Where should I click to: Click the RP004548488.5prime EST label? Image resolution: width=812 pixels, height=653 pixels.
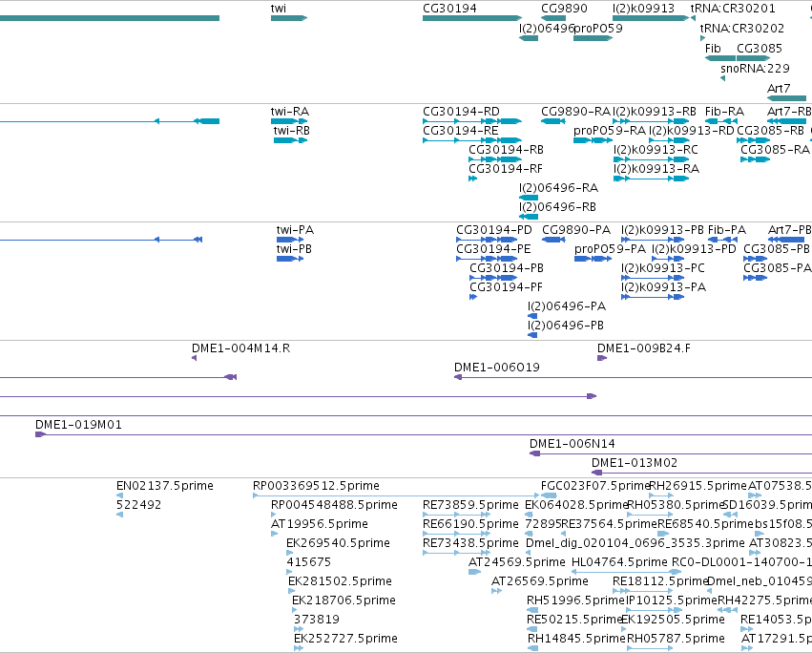334,505
